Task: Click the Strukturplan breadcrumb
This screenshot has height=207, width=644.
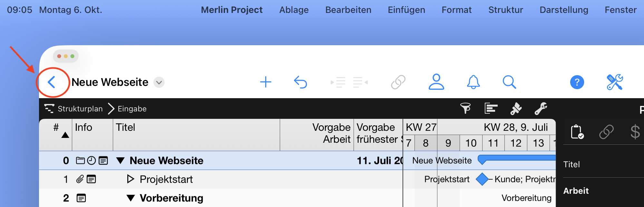Action: tap(80, 109)
